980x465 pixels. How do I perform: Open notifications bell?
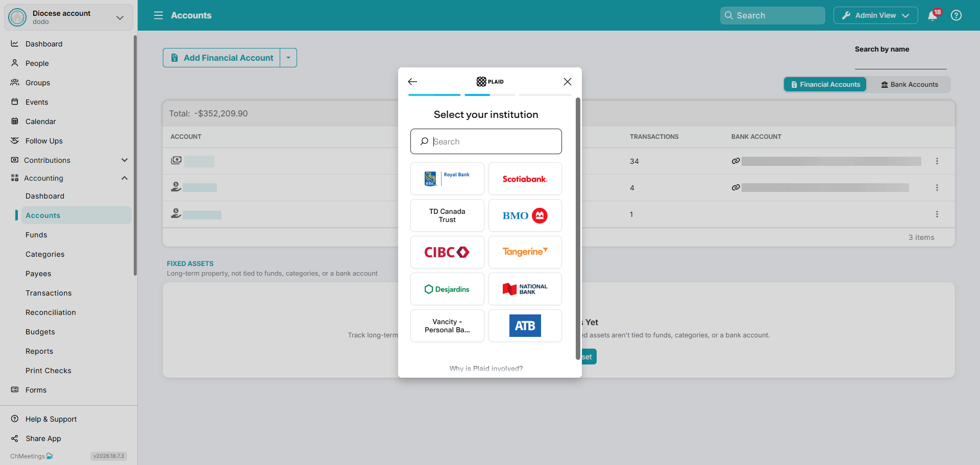pos(933,15)
